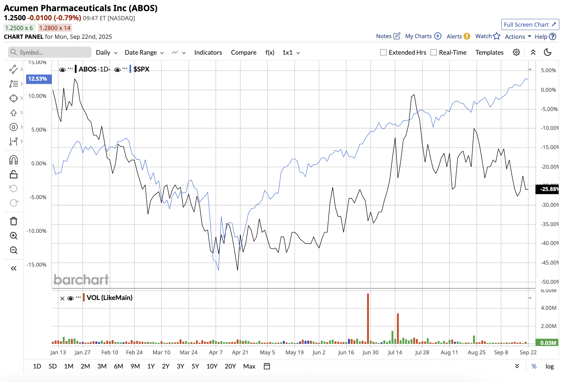Open the Fibonacci and text annotation tool
Image resolution: width=588 pixels, height=382 pixels.
tap(13, 84)
